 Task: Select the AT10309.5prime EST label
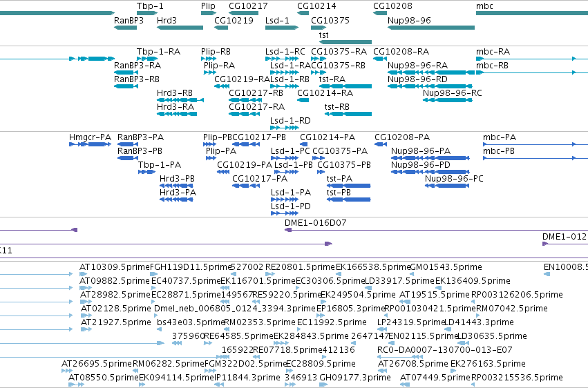tap(115, 267)
